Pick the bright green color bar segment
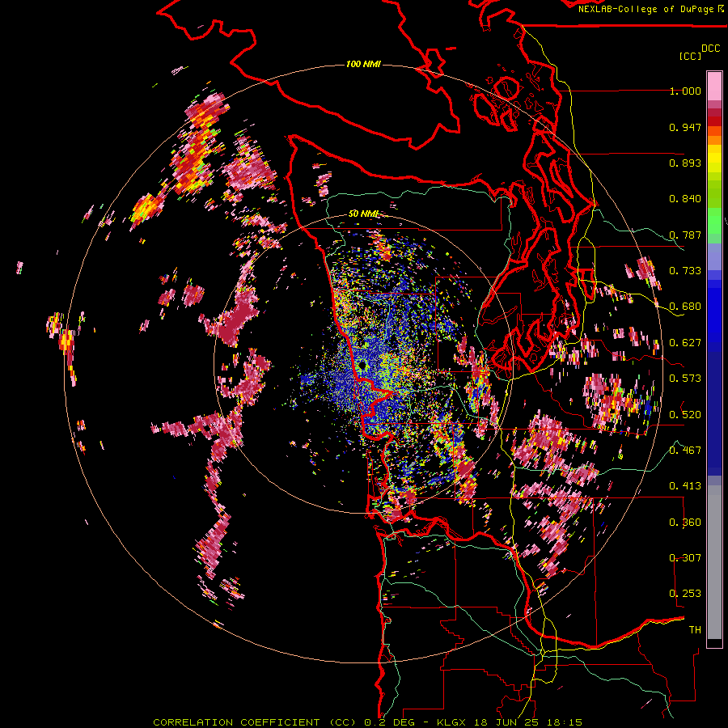Viewport: 728px width, 728px height. tap(714, 221)
